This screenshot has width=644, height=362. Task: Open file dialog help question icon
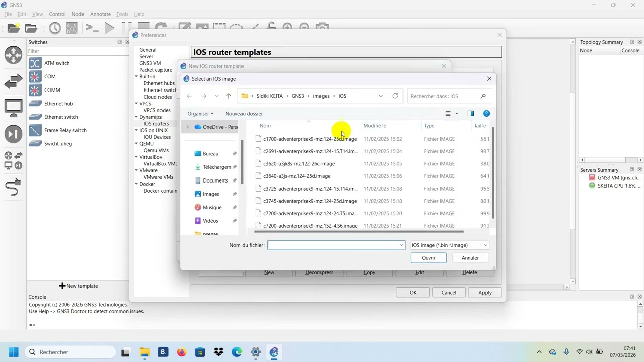coord(486,114)
